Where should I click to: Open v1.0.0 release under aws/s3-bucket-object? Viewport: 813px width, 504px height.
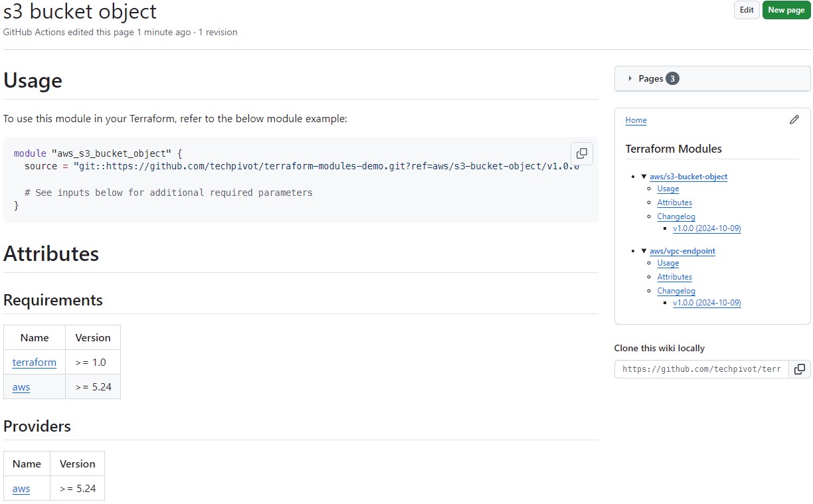point(707,228)
